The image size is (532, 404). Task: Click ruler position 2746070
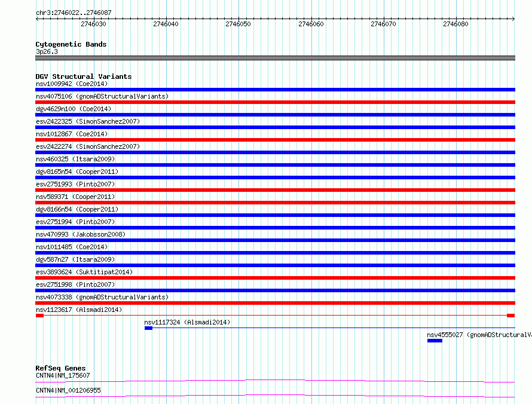coord(383,24)
